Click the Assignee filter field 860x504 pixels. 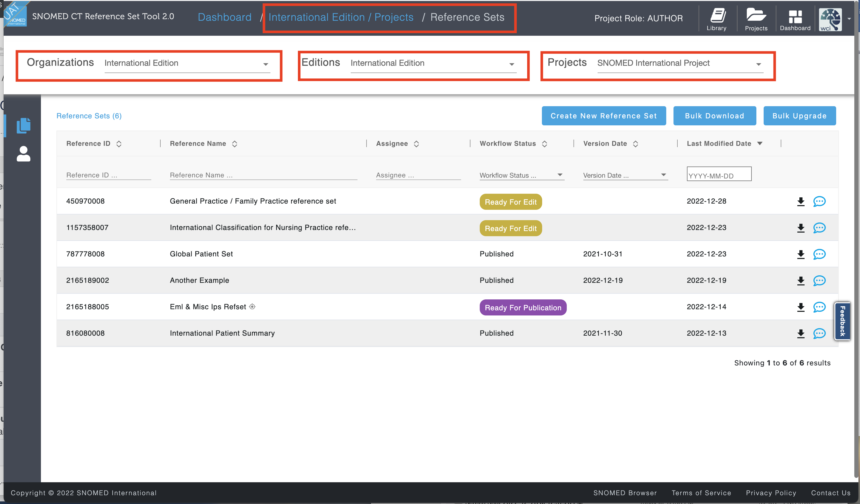418,175
